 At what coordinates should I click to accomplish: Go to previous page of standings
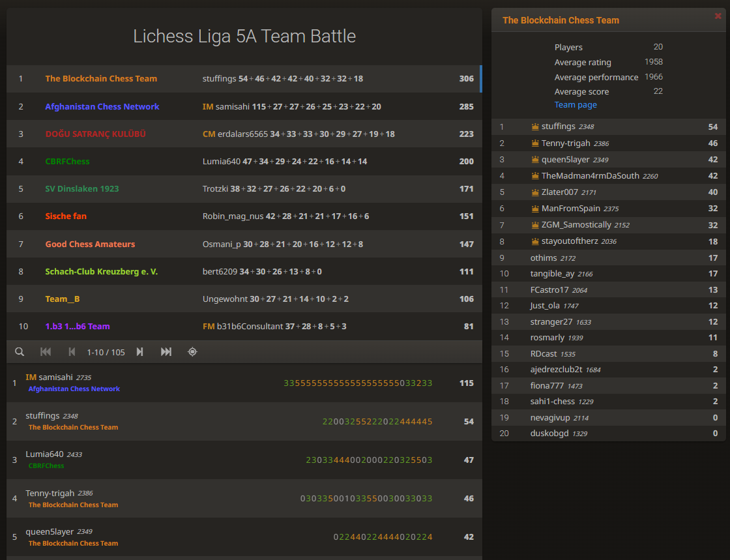[72, 352]
